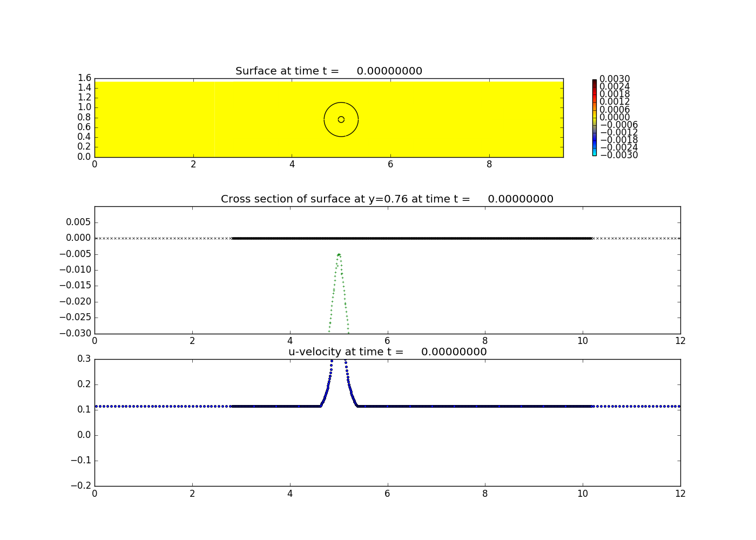Click the small inner circle in the surface plot
The image size is (756, 540).
tap(341, 119)
